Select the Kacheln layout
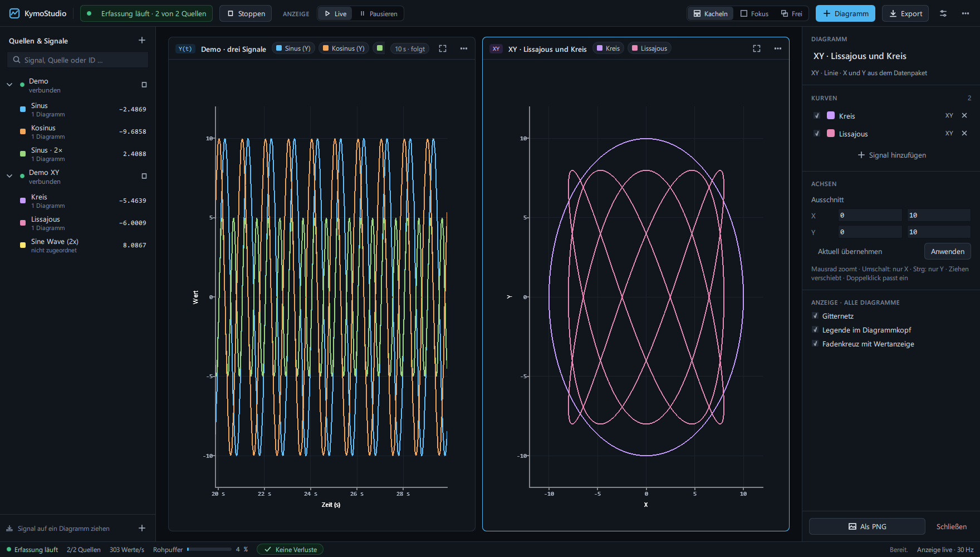The image size is (980, 557). coord(710,13)
